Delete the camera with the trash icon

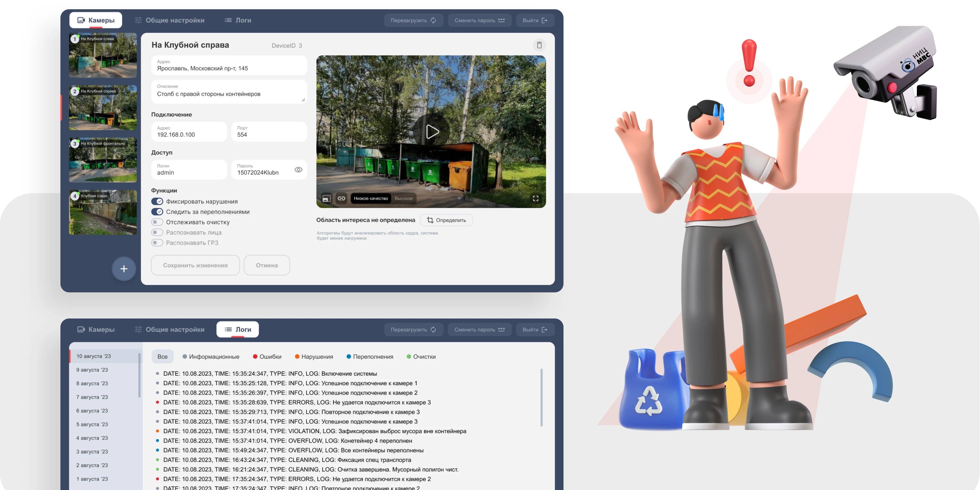click(539, 45)
